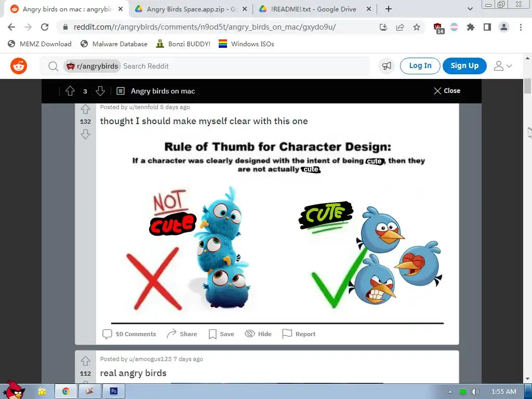The image size is (532, 399).
Task: Close the Angry Birds Space.app.zip tab
Action: point(245,9)
